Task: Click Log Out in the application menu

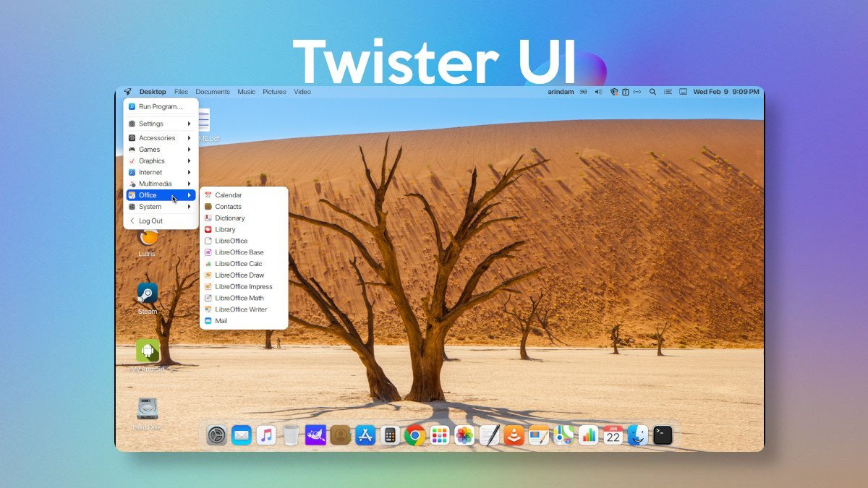Action: tap(151, 221)
